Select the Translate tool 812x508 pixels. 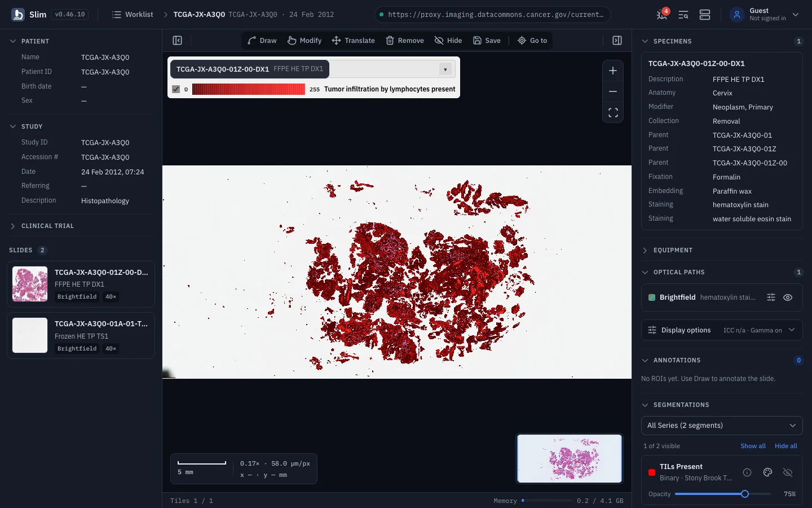click(354, 41)
